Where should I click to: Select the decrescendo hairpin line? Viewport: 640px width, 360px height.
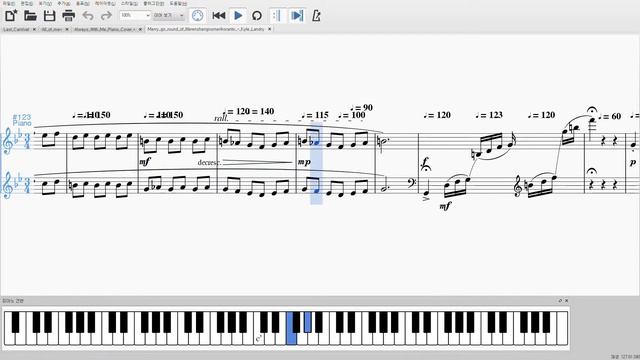coord(258,162)
